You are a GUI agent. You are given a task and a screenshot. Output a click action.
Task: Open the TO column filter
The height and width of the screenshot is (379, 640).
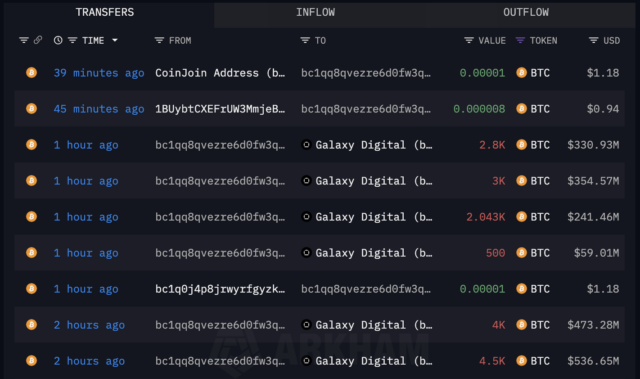[x=305, y=40]
